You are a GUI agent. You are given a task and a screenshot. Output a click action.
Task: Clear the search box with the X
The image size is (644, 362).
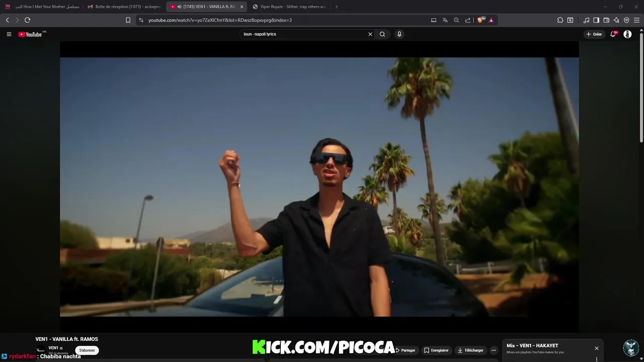click(x=370, y=34)
